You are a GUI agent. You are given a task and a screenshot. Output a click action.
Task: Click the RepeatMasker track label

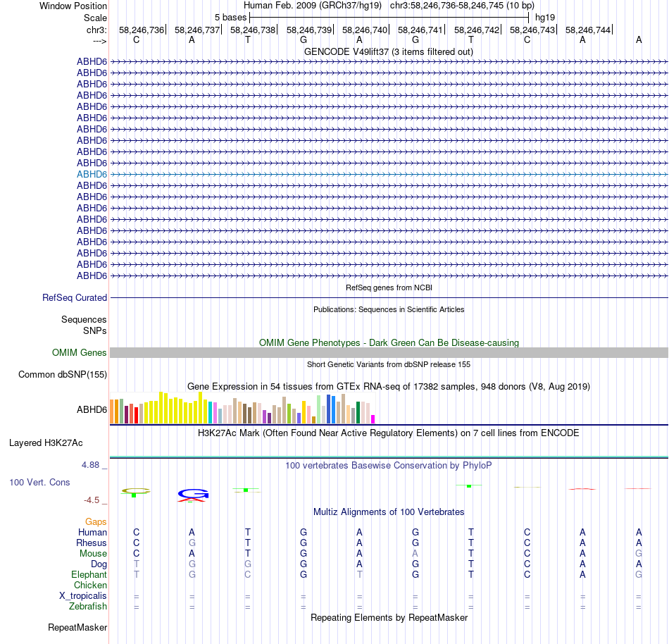[77, 627]
